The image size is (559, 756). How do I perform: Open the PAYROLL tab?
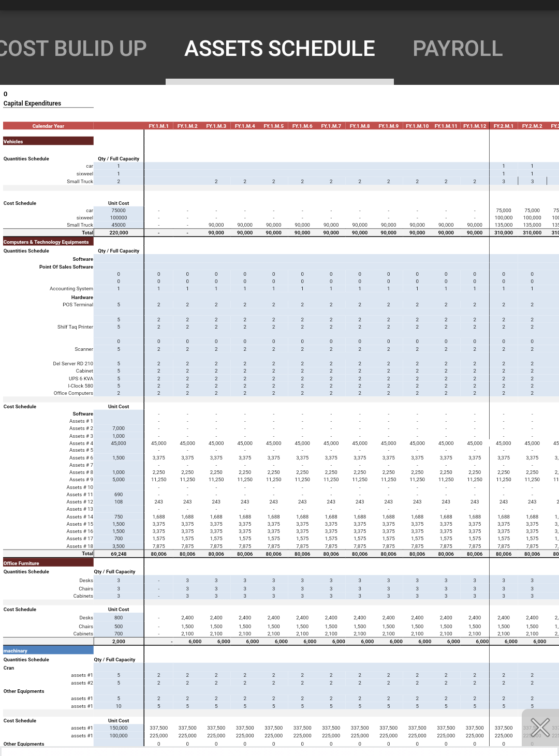(x=458, y=49)
